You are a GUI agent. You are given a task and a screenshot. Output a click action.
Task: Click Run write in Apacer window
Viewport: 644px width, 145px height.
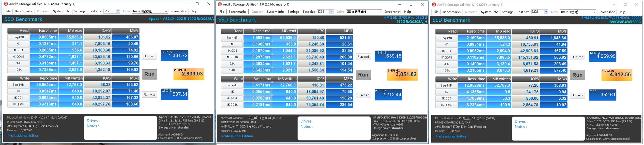pyautogui.click(x=149, y=94)
